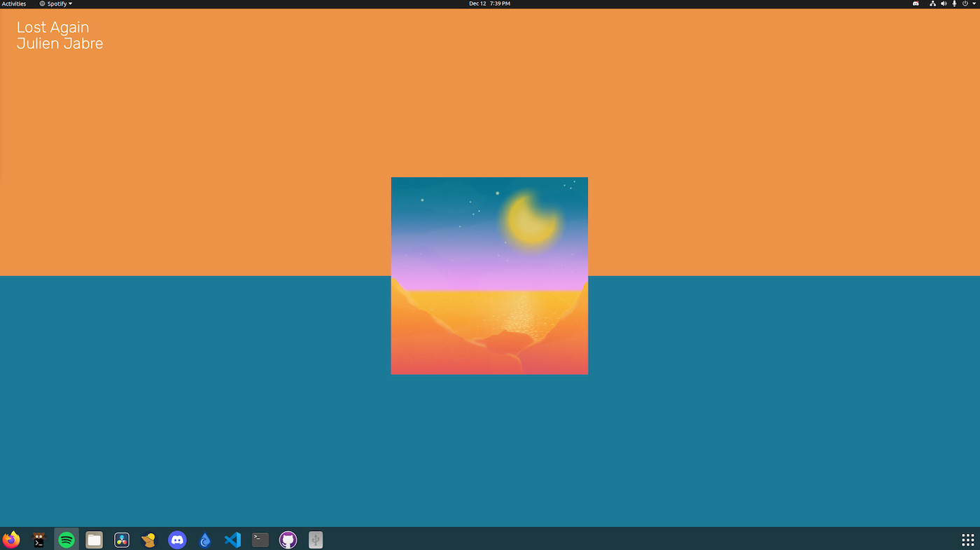The height and width of the screenshot is (550, 980).
Task: Open the Activities overview
Action: [14, 4]
